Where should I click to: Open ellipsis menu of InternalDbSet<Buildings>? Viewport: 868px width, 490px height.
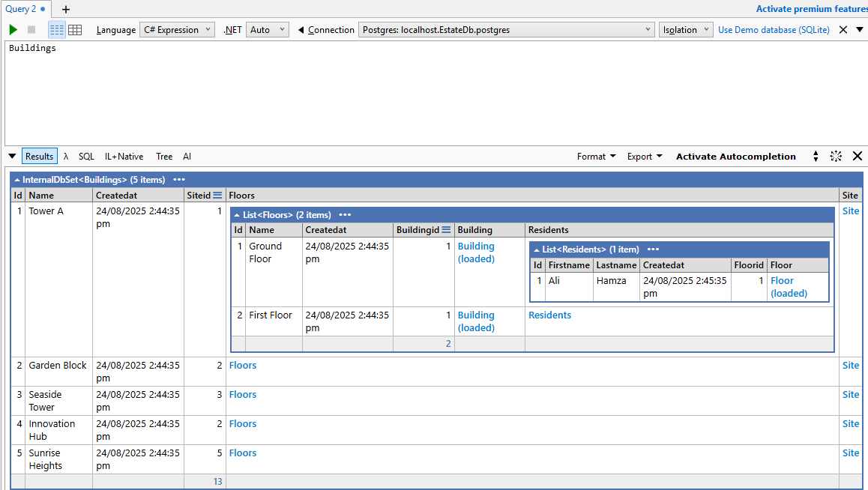point(179,180)
